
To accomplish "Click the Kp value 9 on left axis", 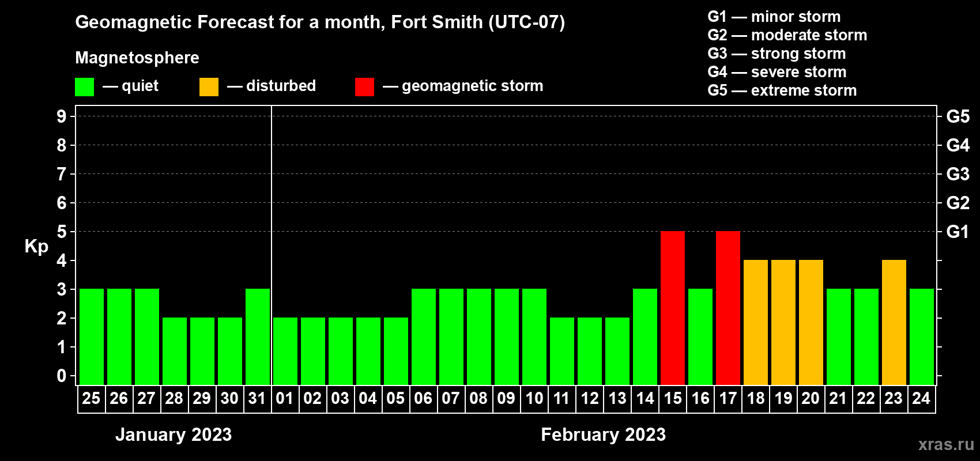I will pos(62,116).
